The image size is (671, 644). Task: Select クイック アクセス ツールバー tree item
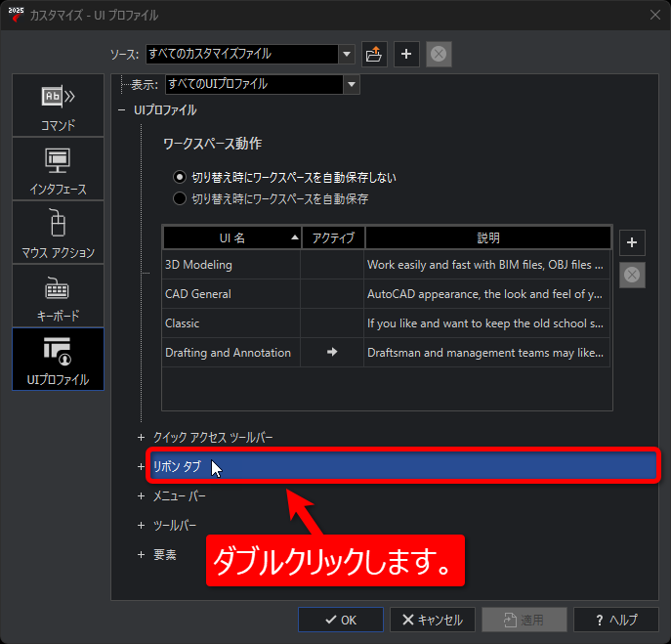pyautogui.click(x=213, y=437)
